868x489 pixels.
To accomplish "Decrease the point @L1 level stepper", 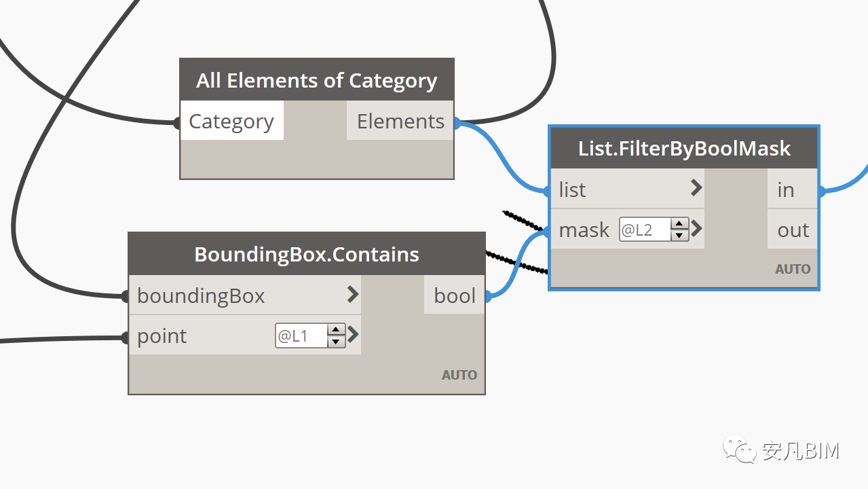I will [336, 342].
